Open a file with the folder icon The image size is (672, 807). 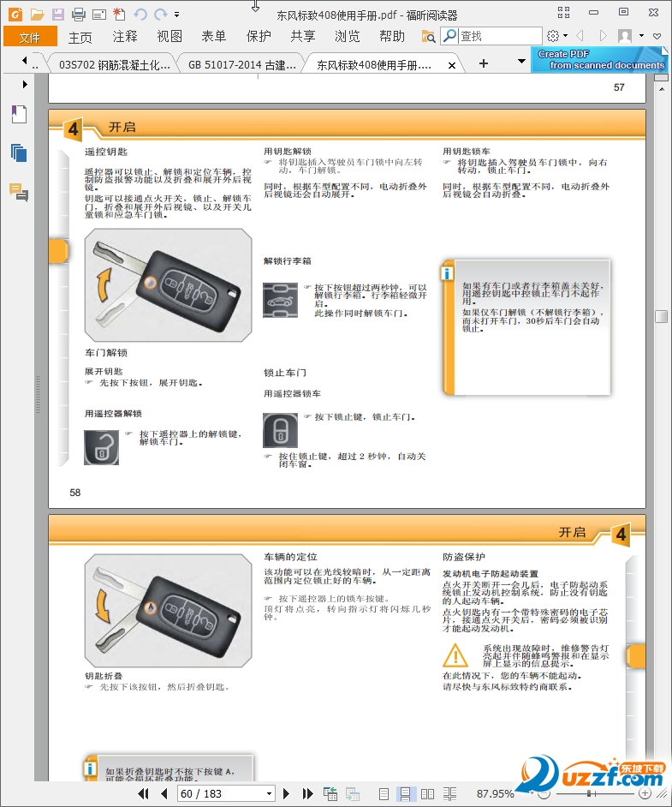coord(37,15)
